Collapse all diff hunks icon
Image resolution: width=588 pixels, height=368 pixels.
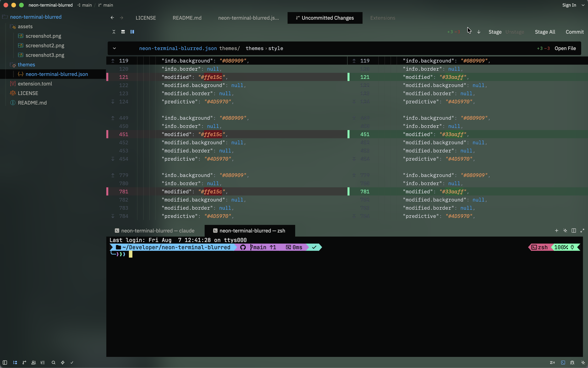(x=114, y=32)
